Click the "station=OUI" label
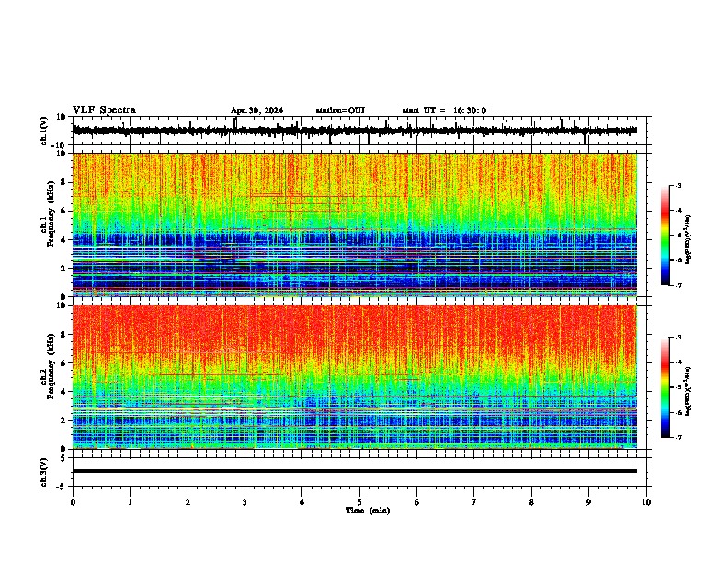 (x=340, y=110)
